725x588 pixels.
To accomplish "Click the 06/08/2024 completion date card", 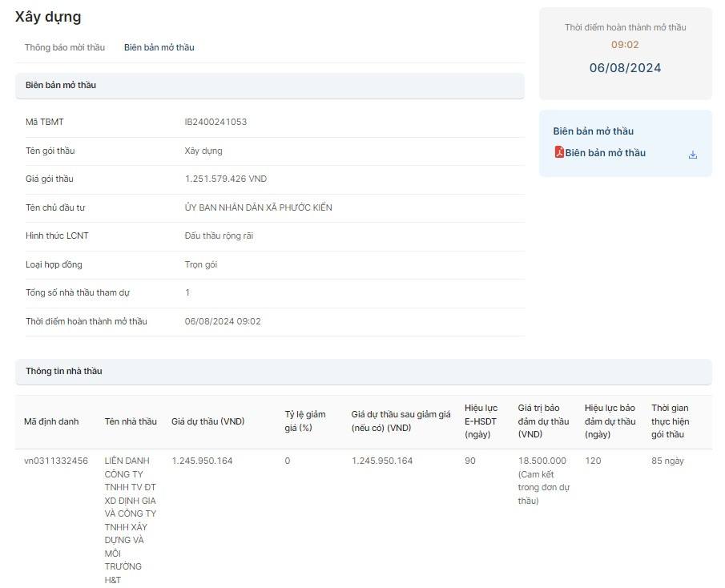I will click(625, 68).
